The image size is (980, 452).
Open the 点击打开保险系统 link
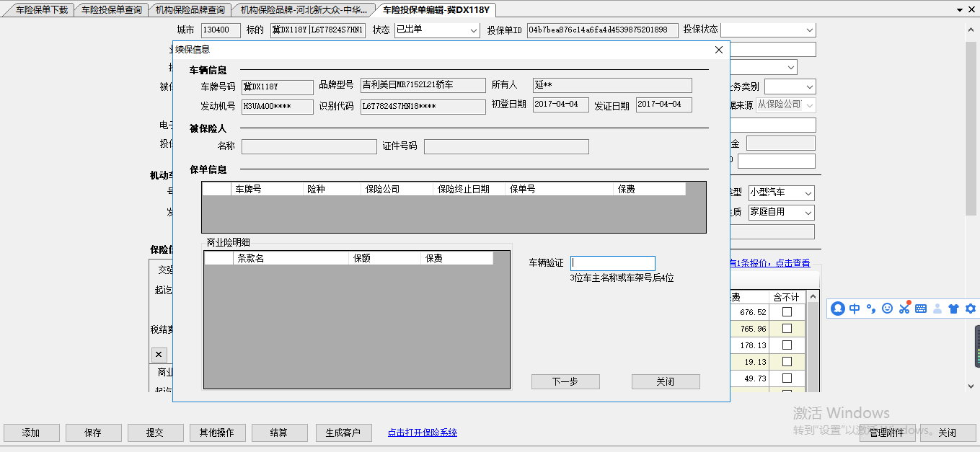pos(423,433)
